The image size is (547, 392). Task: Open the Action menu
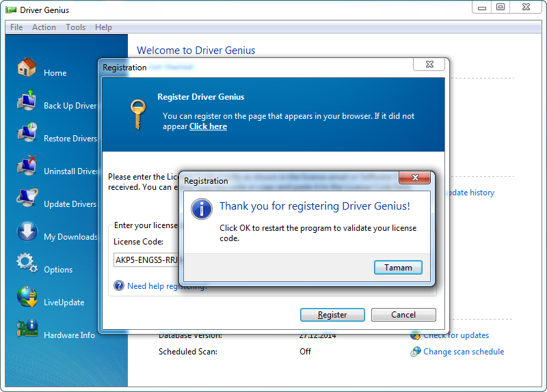pyautogui.click(x=44, y=27)
